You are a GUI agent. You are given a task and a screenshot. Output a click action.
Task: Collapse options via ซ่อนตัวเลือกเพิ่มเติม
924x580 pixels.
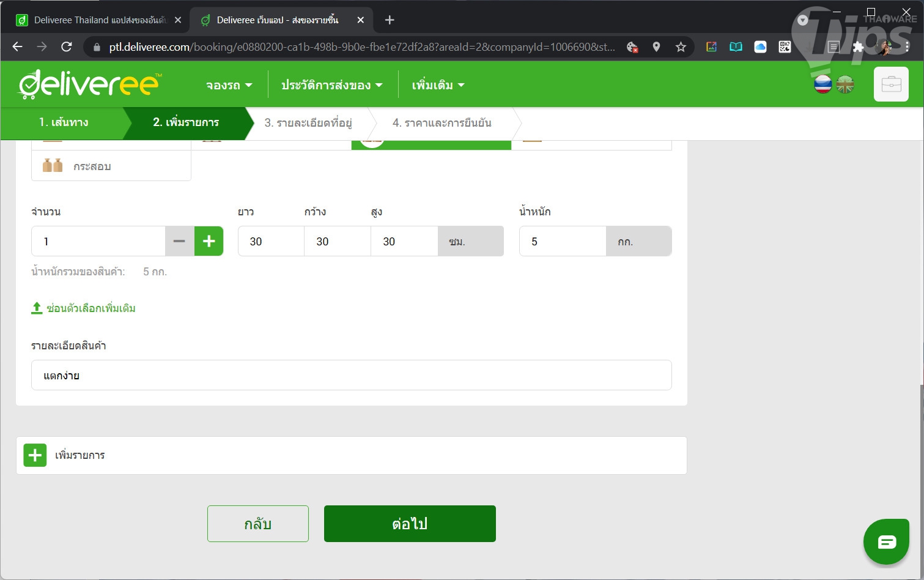pyautogui.click(x=91, y=308)
